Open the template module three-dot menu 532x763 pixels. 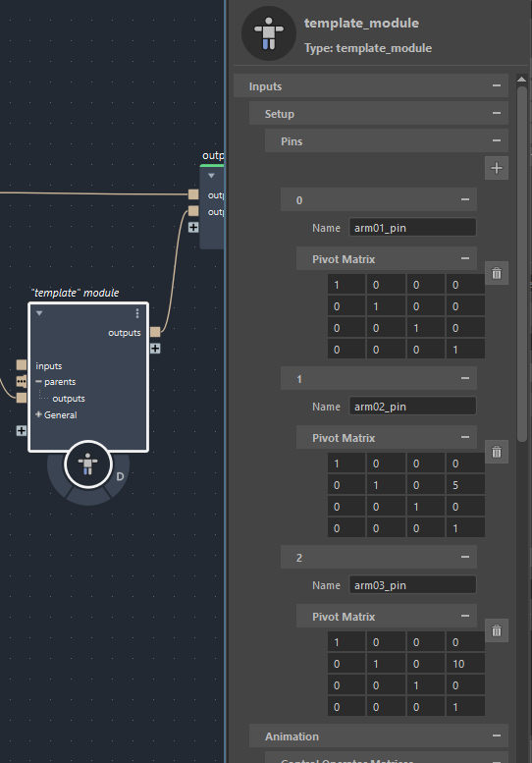[137, 313]
